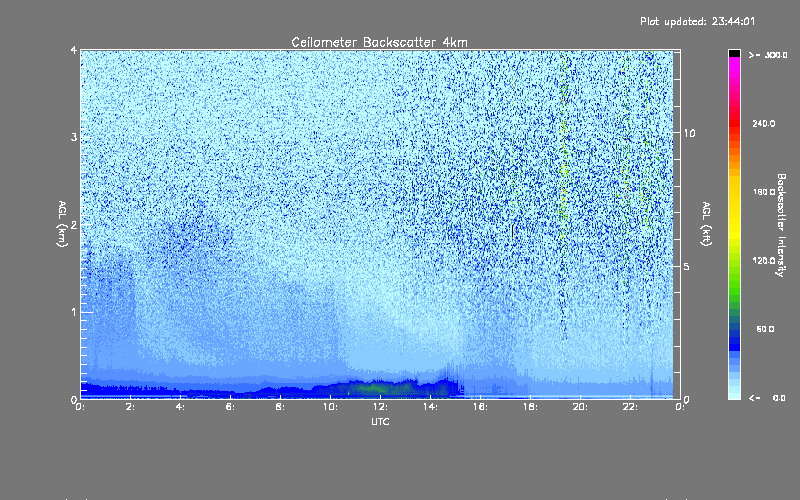Screen dimensions: 800x500
Task: Click the '4' tick on the km axis
Action: tap(74, 51)
